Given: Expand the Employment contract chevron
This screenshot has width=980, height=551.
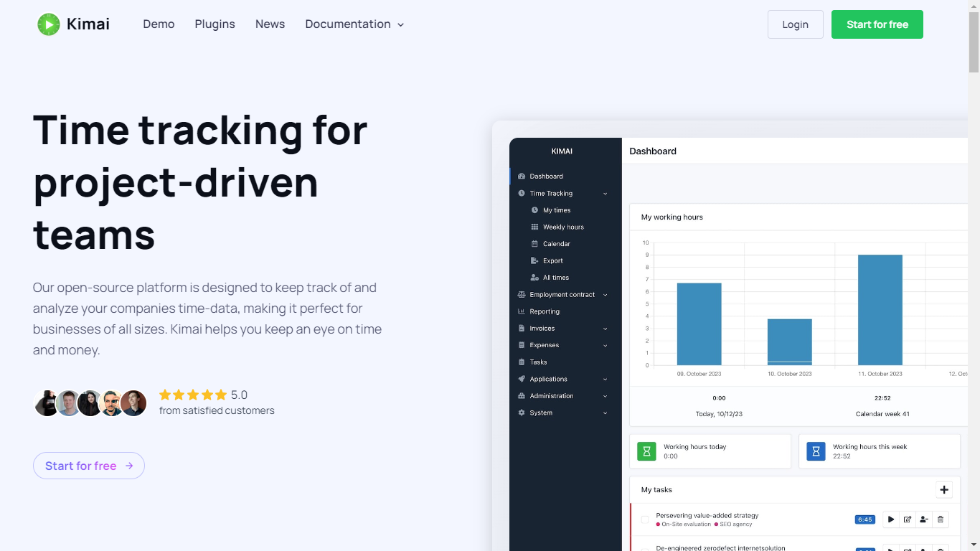Looking at the screenshot, I should pos(606,295).
